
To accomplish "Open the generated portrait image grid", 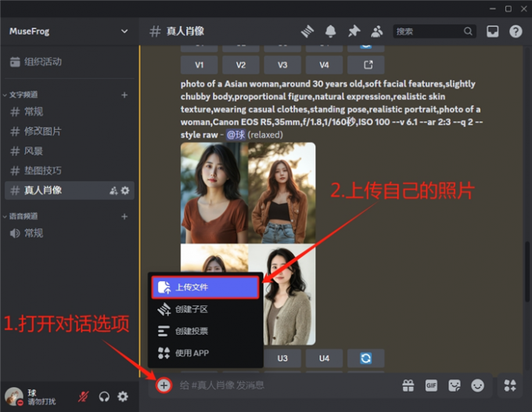I will pyautogui.click(x=248, y=244).
